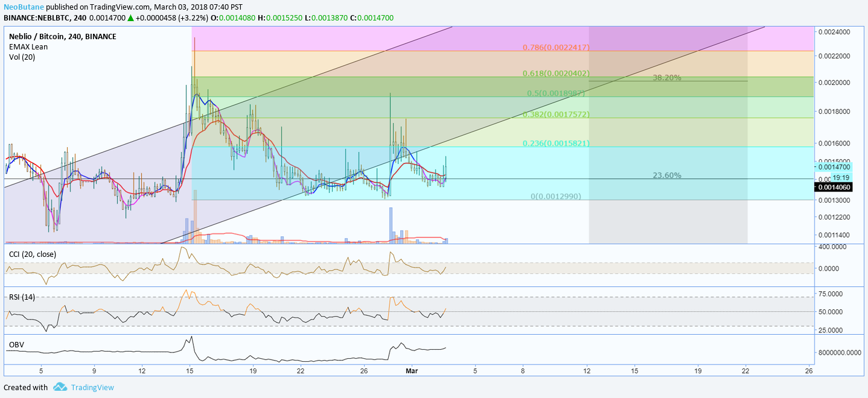Click the 0.382(0.0017572) Fibonacci level label

coord(556,114)
